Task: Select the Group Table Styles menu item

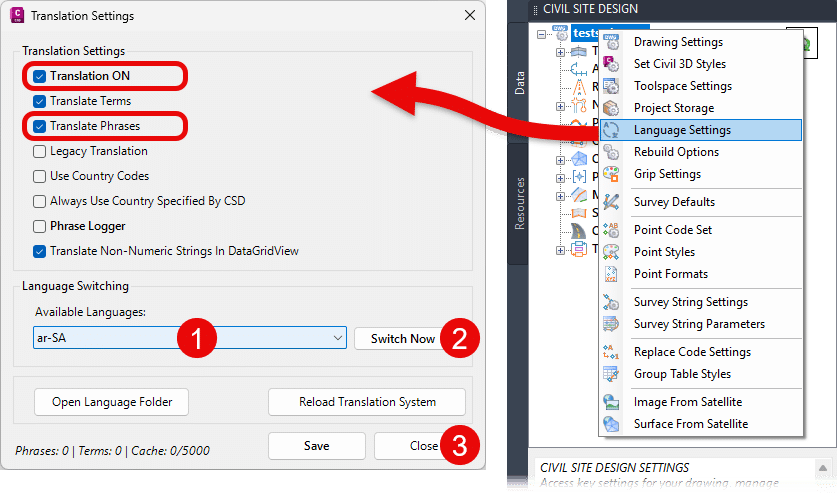Action: click(701, 374)
